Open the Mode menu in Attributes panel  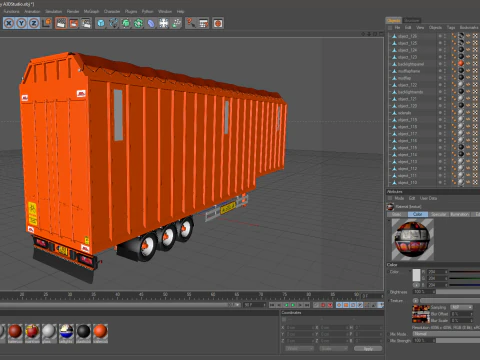pos(399,198)
